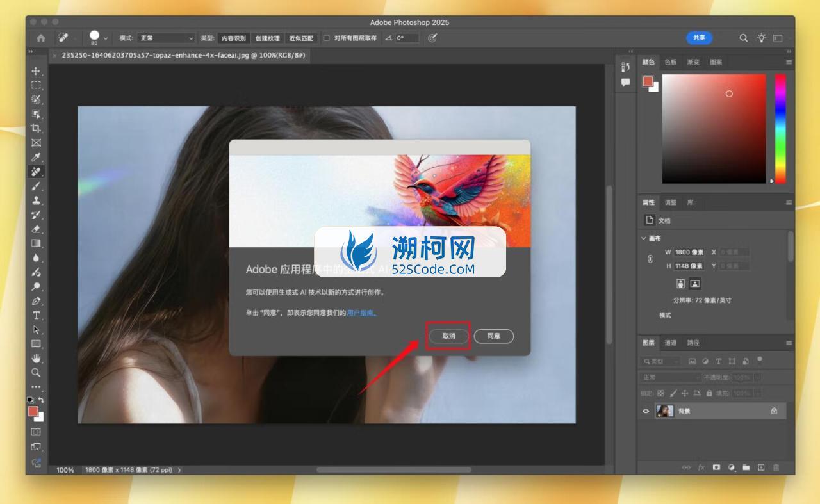This screenshot has width=820, height=504.
Task: Switch to the 渐变 tab
Action: point(693,62)
